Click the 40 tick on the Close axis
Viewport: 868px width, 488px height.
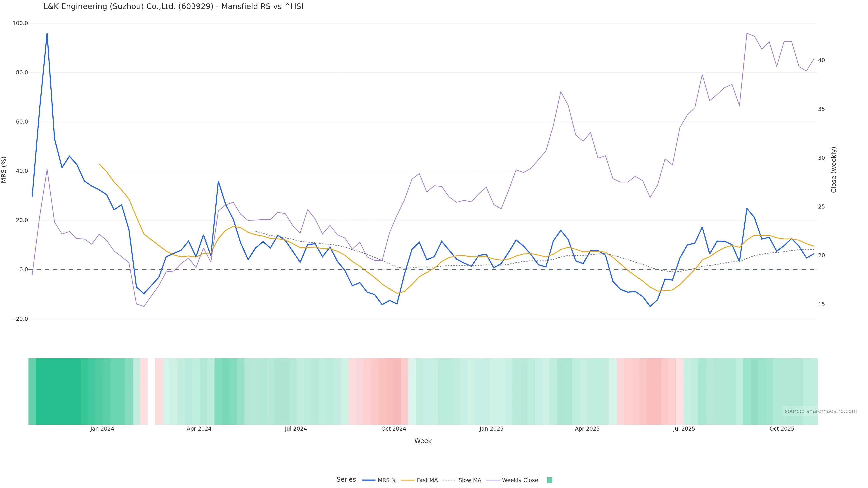[821, 60]
